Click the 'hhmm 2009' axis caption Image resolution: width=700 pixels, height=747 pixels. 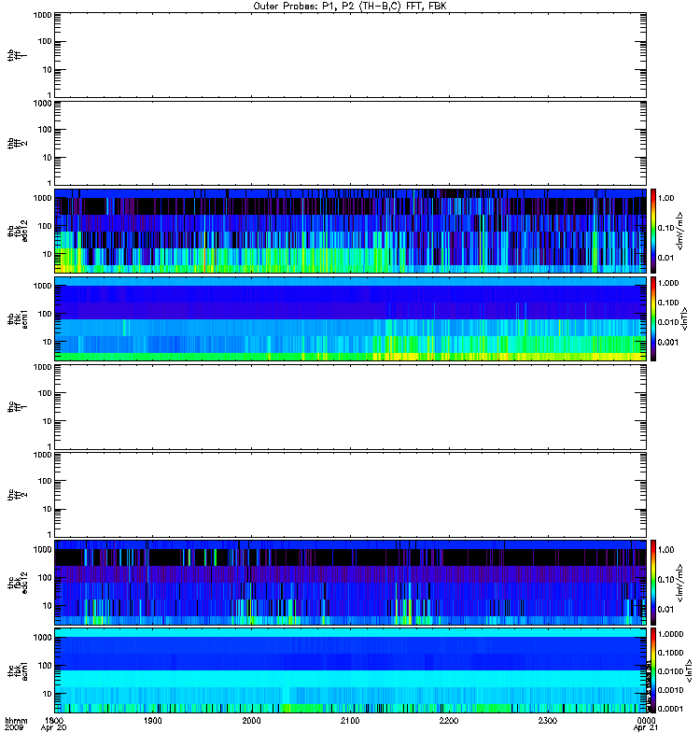click(16, 725)
